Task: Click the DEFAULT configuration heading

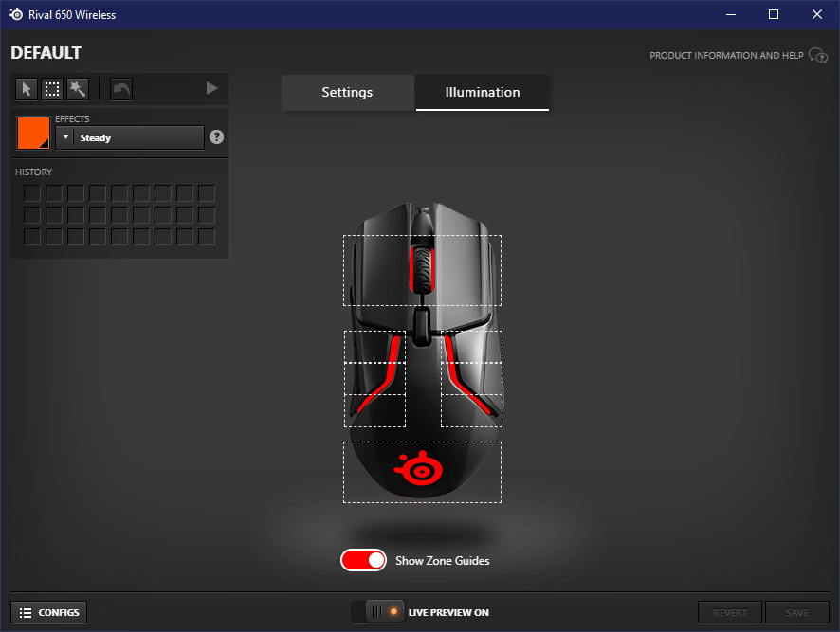Action: coord(46,53)
